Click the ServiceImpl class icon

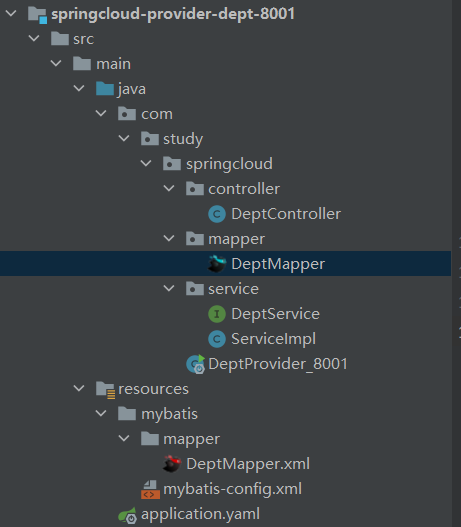pos(217,339)
